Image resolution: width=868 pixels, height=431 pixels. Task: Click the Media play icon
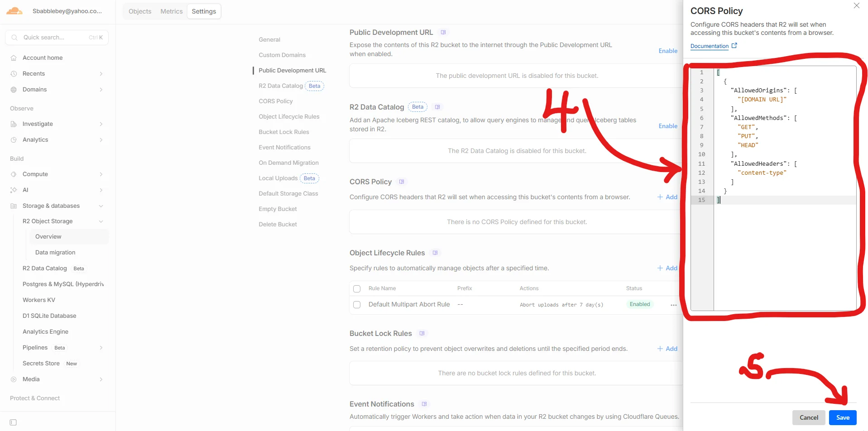[14, 379]
